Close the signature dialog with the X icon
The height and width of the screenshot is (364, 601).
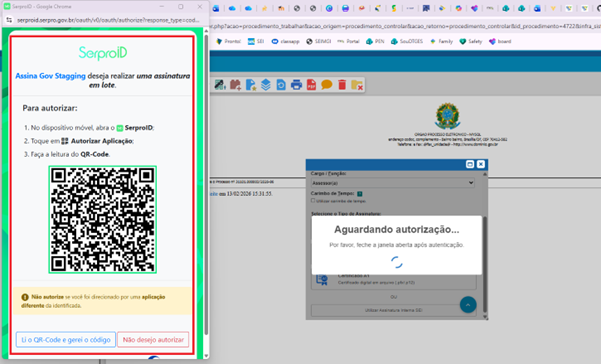click(481, 164)
